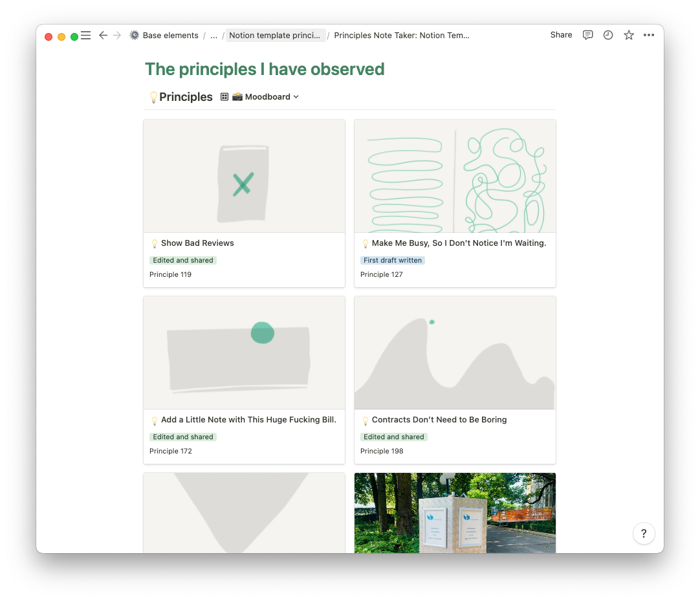Open the Show Bad Reviews card
Screen dimensions: 700x601
tap(197, 243)
